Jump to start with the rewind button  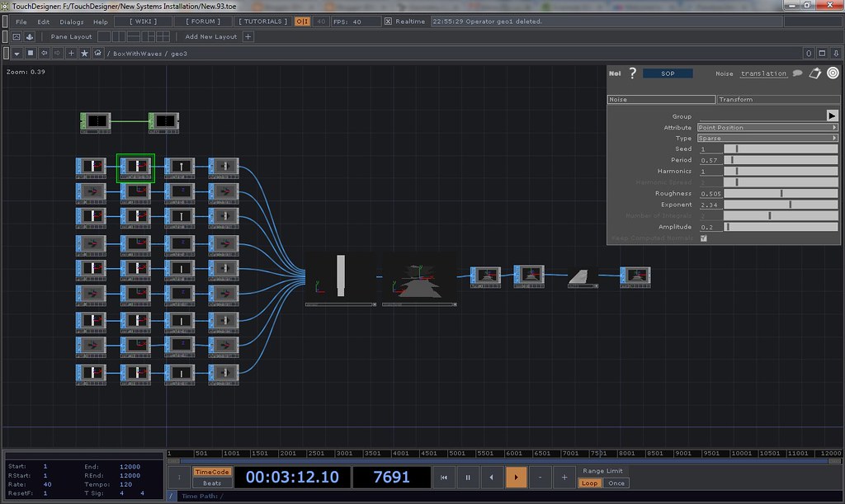pyautogui.click(x=444, y=477)
